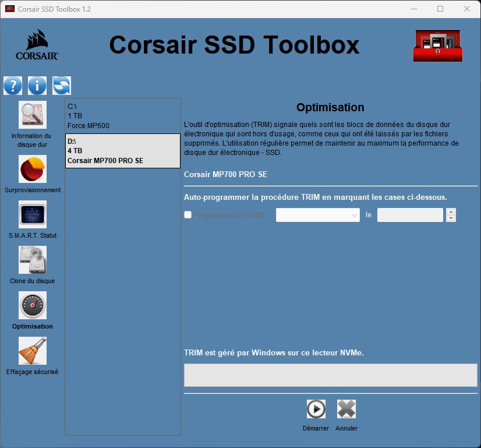The height and width of the screenshot is (448, 481).
Task: Click the Annuler text label
Action: 346,428
